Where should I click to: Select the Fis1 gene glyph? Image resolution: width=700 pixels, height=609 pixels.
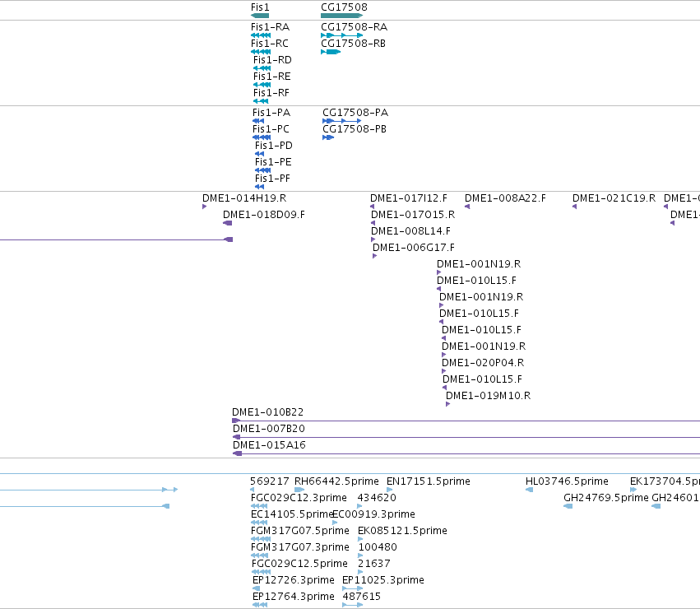click(260, 16)
